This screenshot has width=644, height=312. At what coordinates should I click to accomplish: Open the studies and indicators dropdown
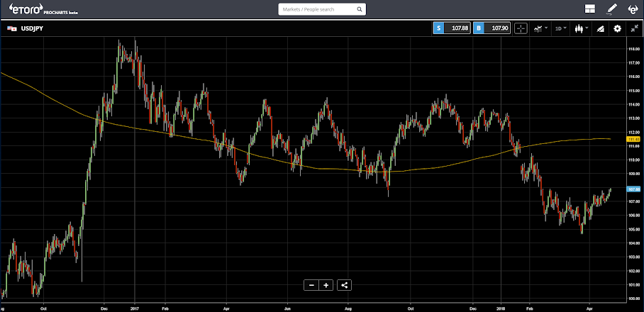[x=540, y=28]
